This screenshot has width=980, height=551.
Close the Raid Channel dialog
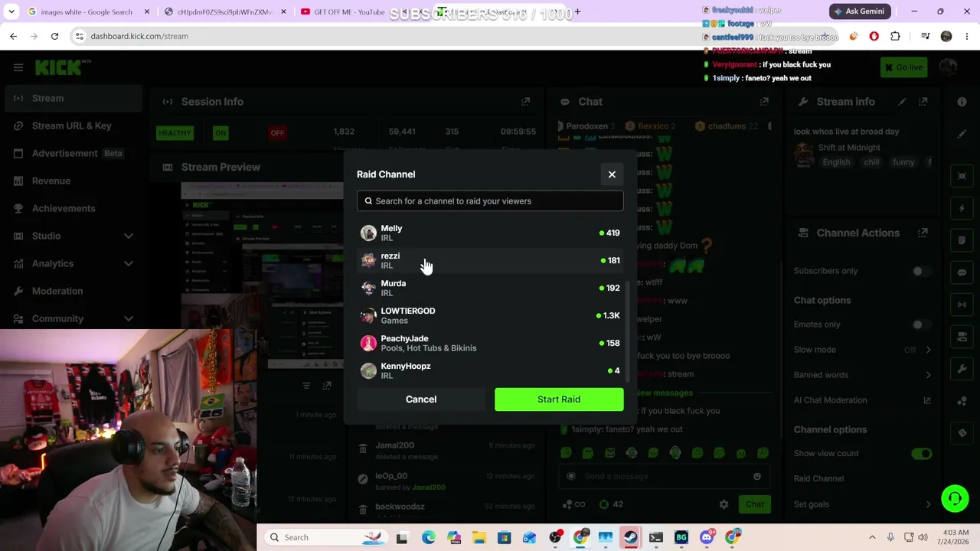[612, 174]
